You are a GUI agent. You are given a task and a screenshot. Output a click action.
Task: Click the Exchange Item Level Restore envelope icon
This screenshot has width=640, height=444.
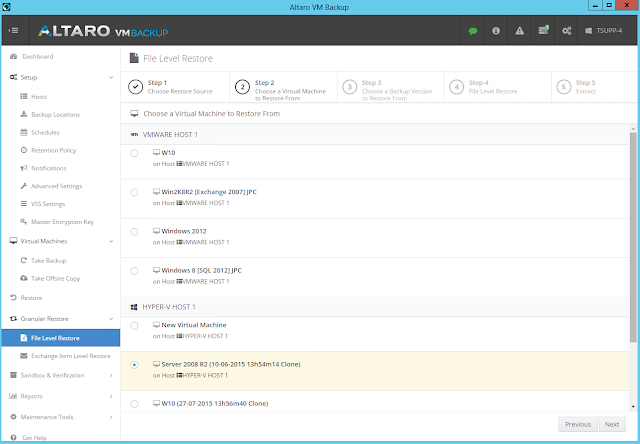pos(24,356)
